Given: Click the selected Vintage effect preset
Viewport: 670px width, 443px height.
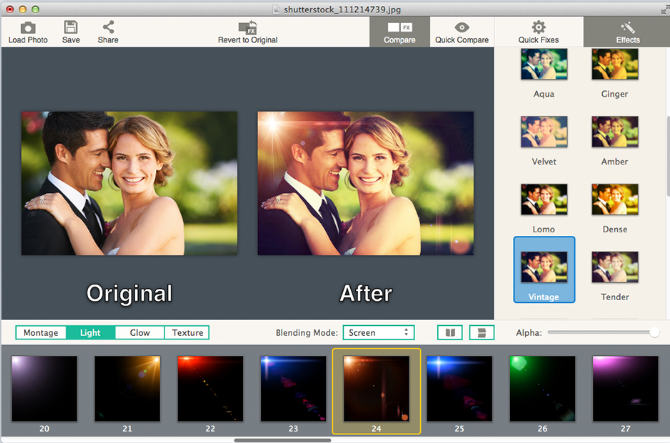Looking at the screenshot, I should (x=544, y=270).
